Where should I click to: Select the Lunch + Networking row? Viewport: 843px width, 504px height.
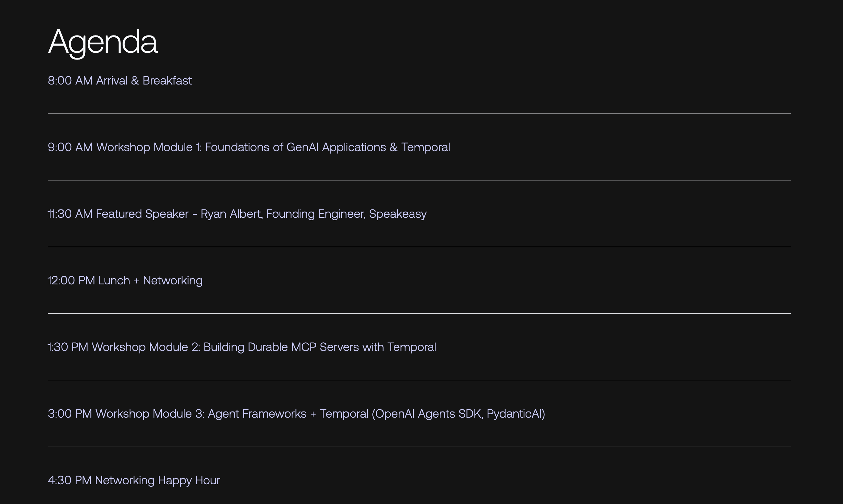[x=125, y=280]
